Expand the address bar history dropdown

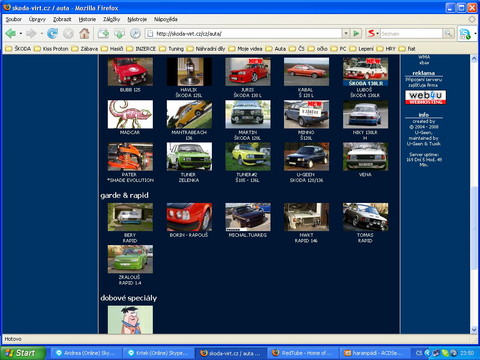[x=346, y=33]
